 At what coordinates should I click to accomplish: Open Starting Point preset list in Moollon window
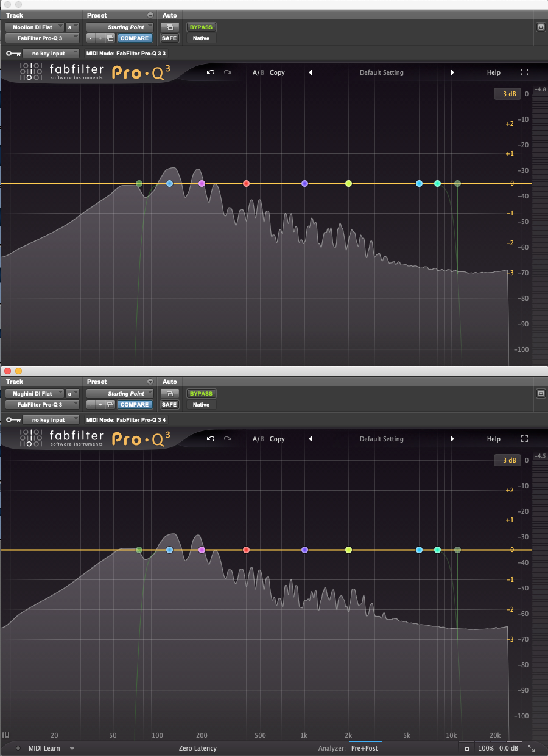coord(120,27)
